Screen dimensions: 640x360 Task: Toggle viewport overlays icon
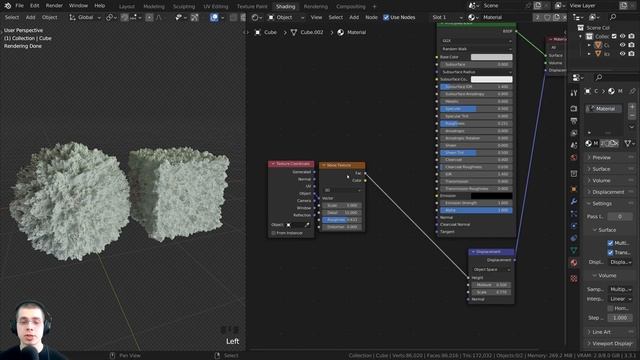pyautogui.click(x=214, y=18)
